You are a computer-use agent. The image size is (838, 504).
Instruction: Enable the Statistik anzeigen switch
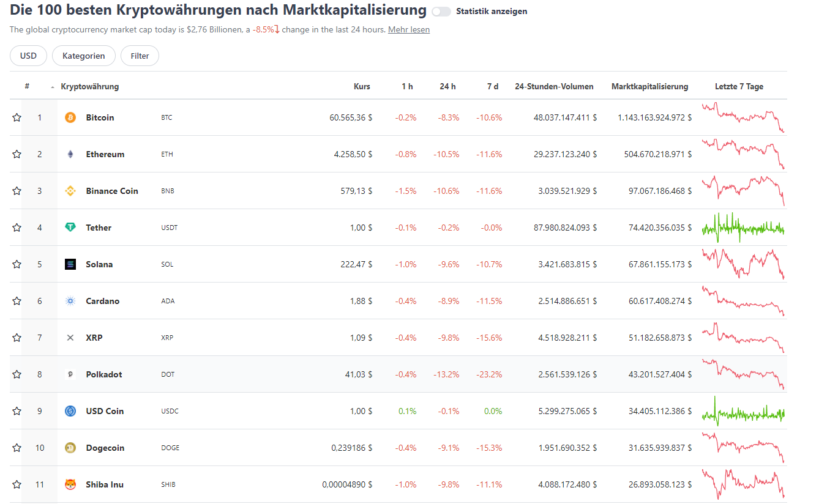pyautogui.click(x=441, y=12)
